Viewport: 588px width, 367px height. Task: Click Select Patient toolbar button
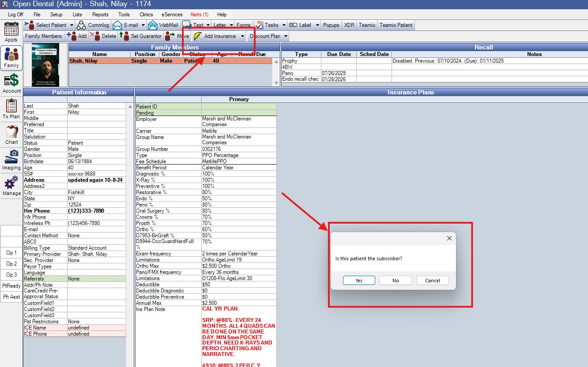pos(46,25)
